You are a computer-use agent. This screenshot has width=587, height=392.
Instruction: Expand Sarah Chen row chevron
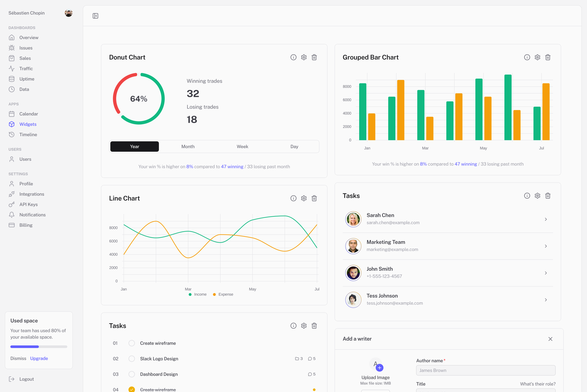point(546,219)
